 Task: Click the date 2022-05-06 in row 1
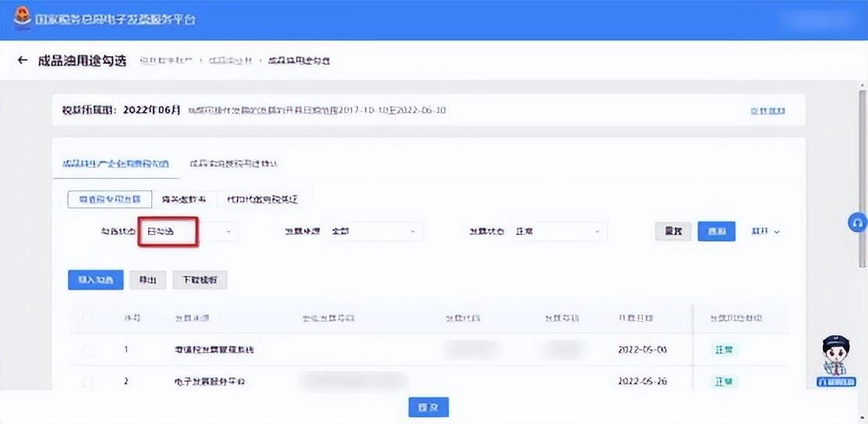click(643, 350)
